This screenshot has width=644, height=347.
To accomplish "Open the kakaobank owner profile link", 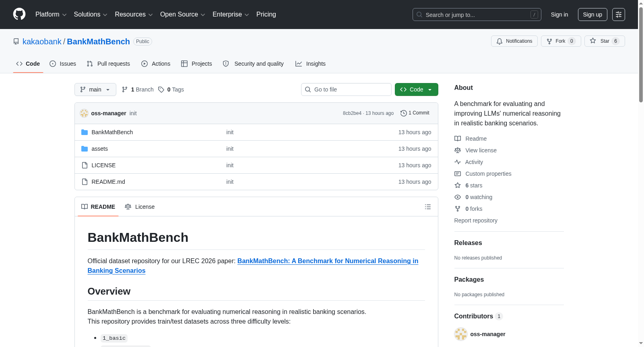I will [x=42, y=42].
